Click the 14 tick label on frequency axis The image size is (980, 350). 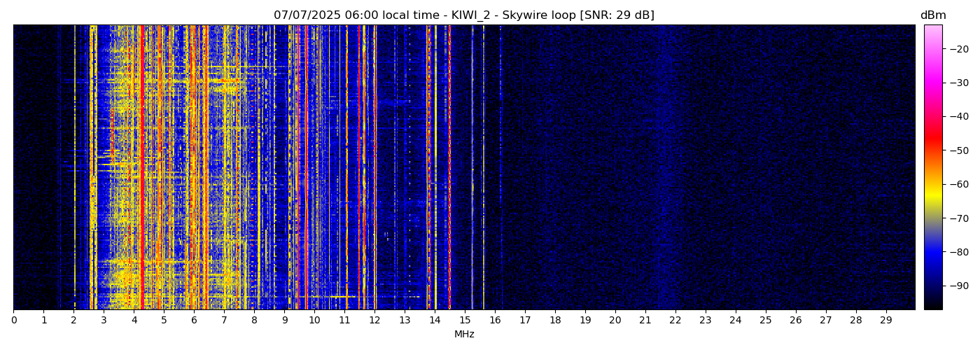pos(435,321)
